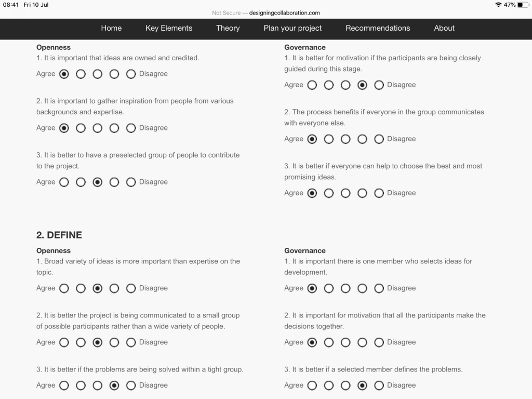Choose middle radio for 'choose the best and most promising ideas'
The height and width of the screenshot is (399, 532).
(345, 193)
